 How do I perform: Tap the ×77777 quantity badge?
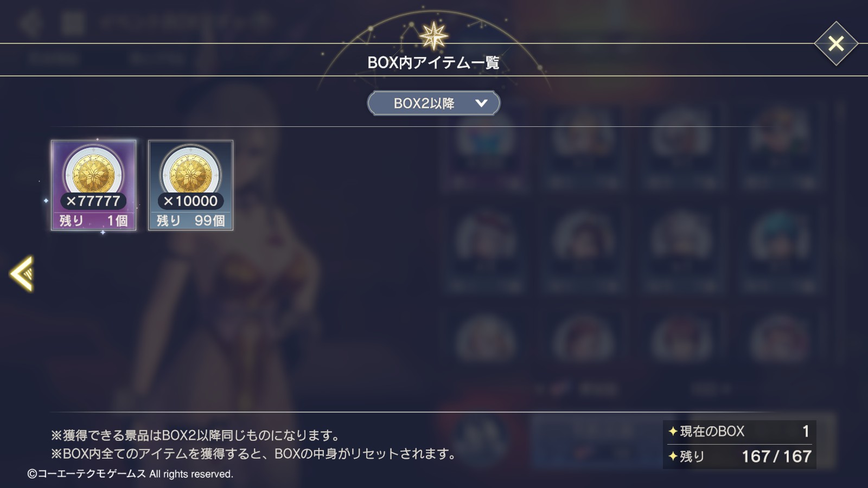[x=93, y=201]
